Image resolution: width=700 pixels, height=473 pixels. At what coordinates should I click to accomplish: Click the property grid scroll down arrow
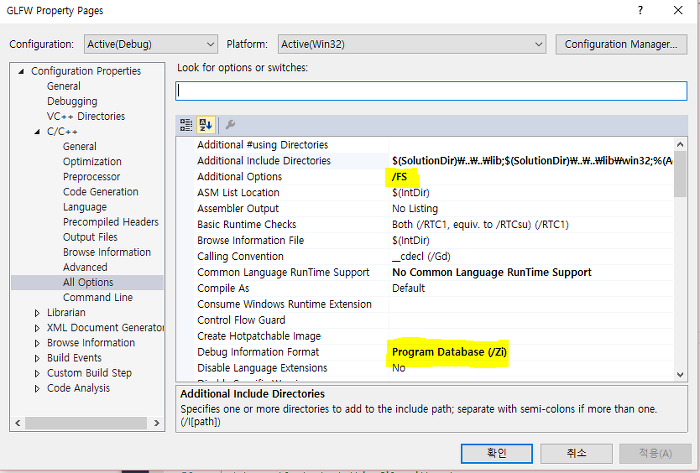pos(680,375)
